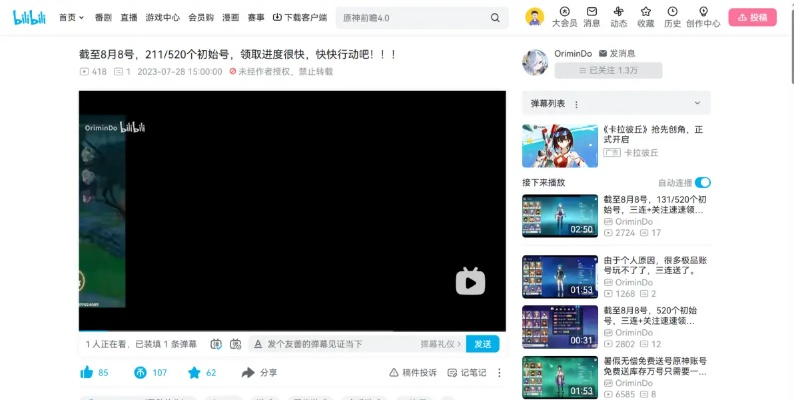Toggle the auto-play next switch
Screen dimensions: 794x400
[x=703, y=183]
